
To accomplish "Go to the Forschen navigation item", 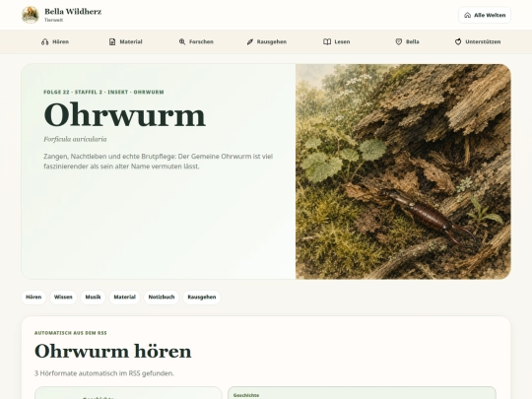I will [196, 41].
